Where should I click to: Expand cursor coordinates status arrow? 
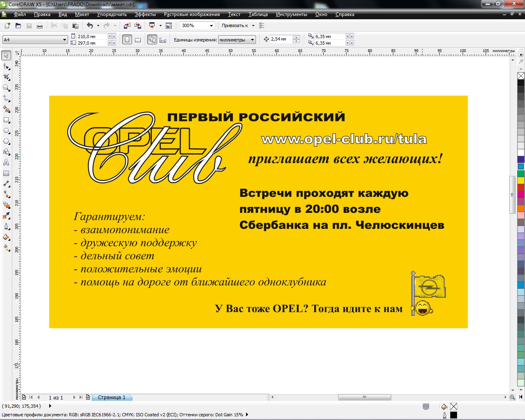point(50,406)
